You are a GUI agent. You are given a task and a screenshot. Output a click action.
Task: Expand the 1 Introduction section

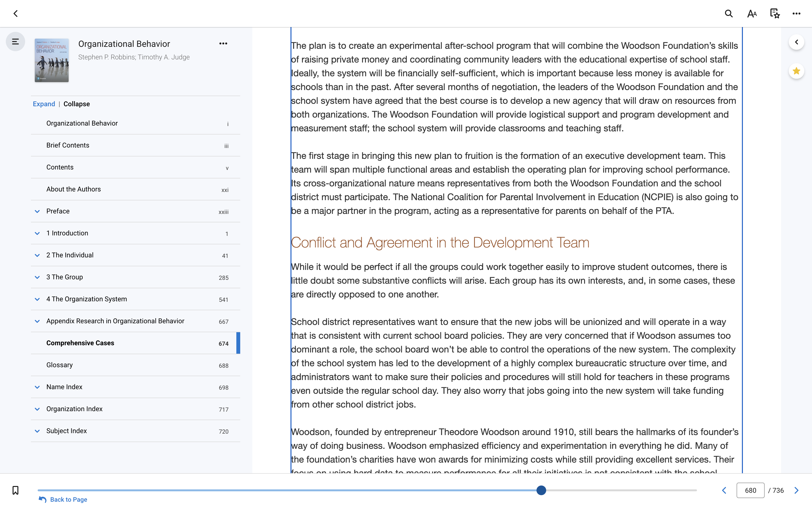pyautogui.click(x=37, y=233)
